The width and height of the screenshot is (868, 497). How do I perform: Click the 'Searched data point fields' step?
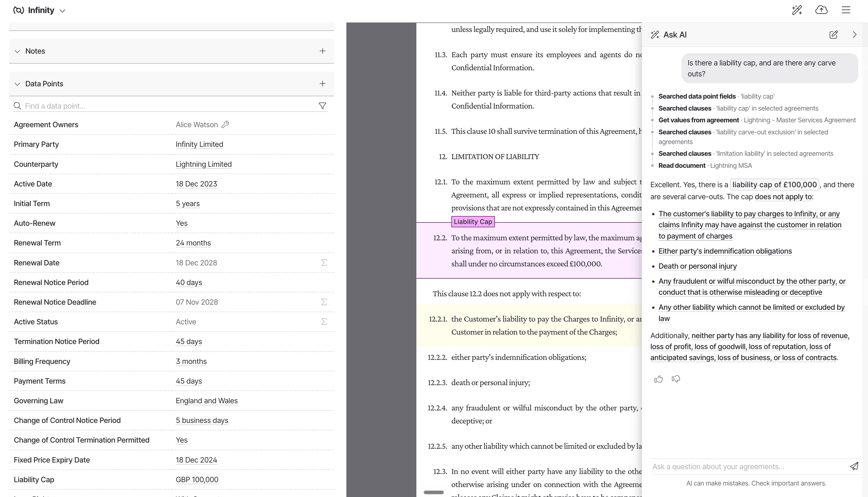pyautogui.click(x=716, y=97)
